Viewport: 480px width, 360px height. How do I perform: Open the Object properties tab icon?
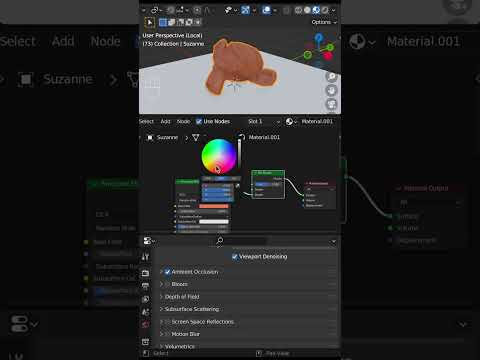(x=145, y=342)
